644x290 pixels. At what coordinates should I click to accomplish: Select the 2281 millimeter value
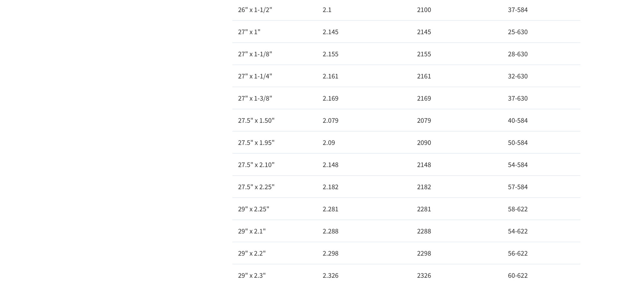[424, 209]
